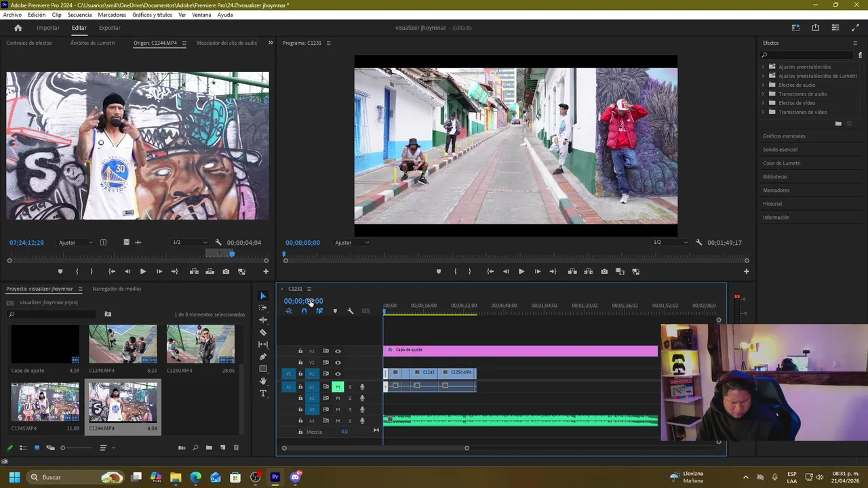The height and width of the screenshot is (488, 868).
Task: Open Source monitor 1/2 playback resolution dropdown
Action: tap(190, 243)
